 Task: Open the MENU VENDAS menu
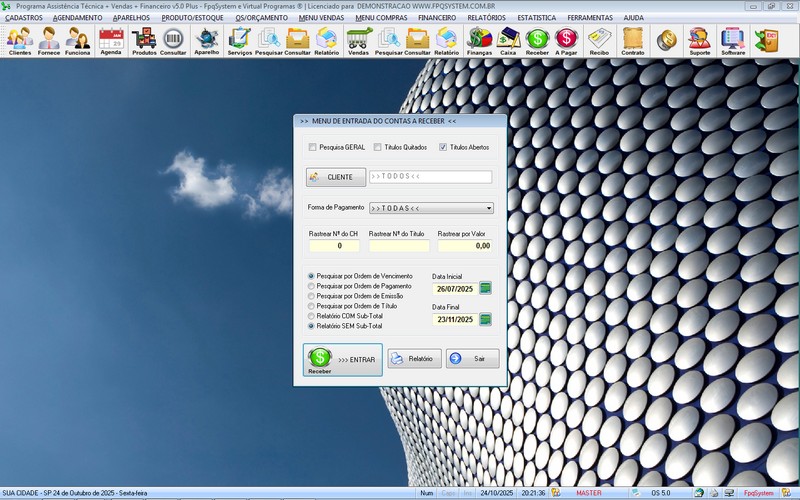click(x=321, y=17)
